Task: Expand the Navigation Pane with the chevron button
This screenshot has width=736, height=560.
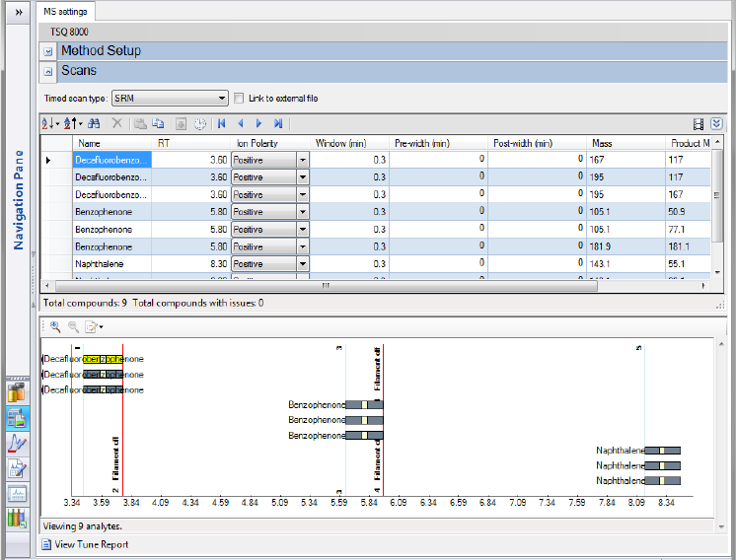Action: (x=18, y=12)
